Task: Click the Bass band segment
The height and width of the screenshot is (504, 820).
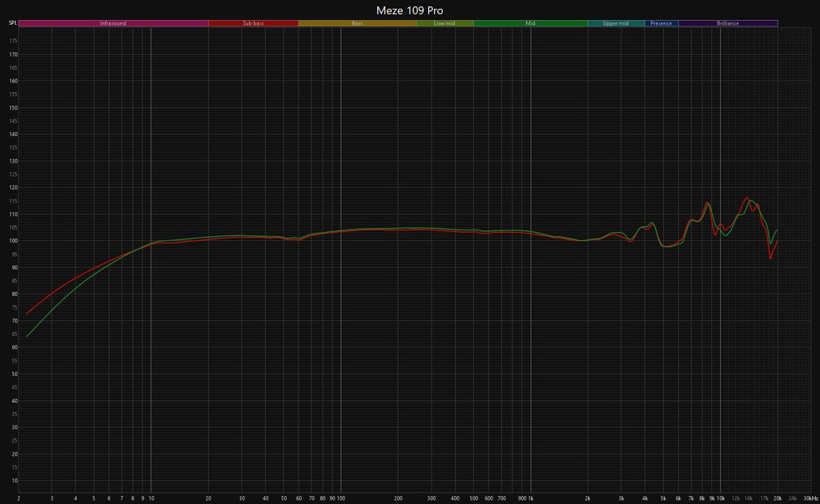Action: click(x=357, y=23)
